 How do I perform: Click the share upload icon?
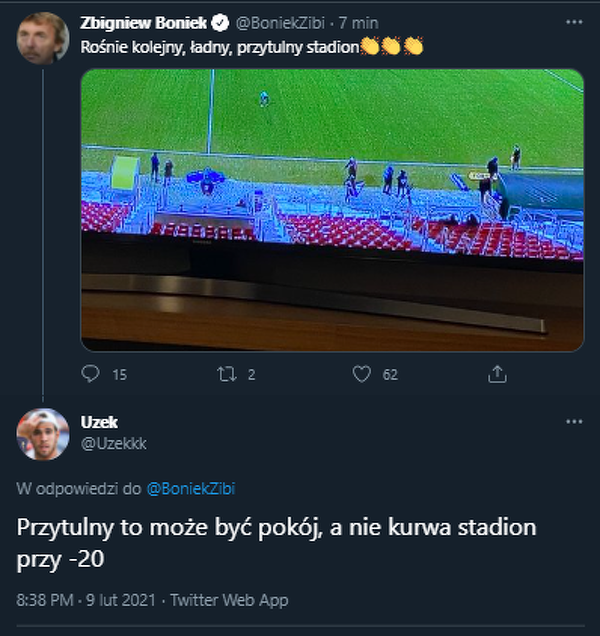point(497,374)
